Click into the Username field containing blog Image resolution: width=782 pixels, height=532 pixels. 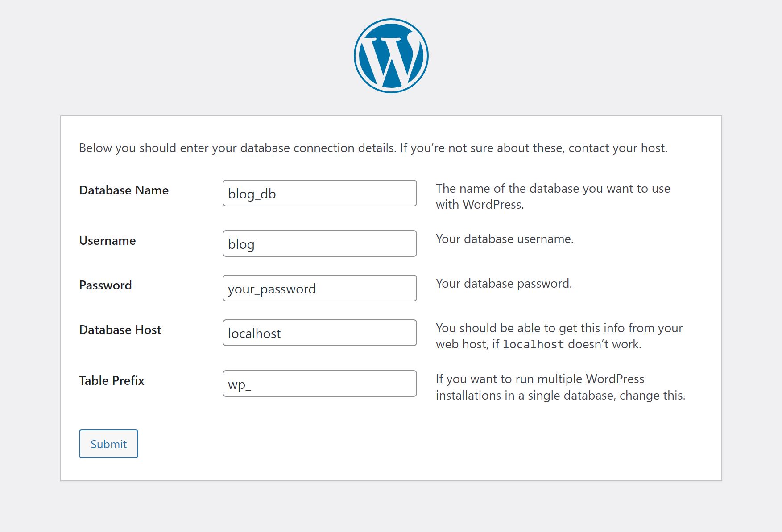320,243
